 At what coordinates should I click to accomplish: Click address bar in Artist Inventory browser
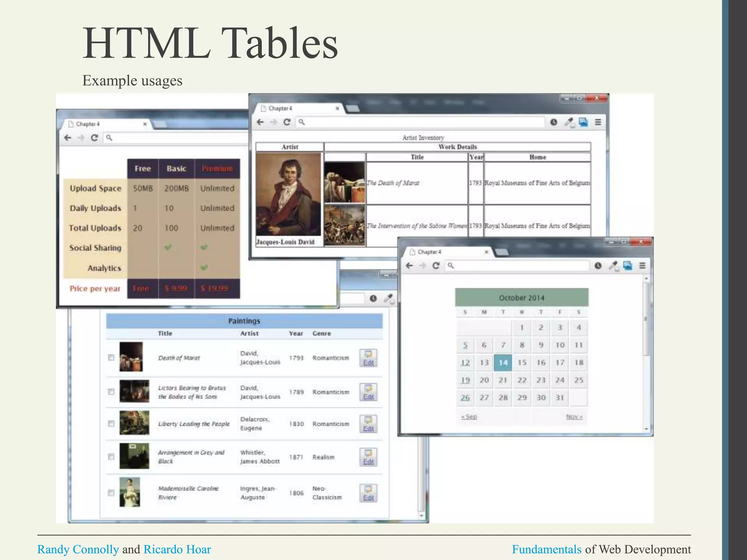tap(419, 122)
